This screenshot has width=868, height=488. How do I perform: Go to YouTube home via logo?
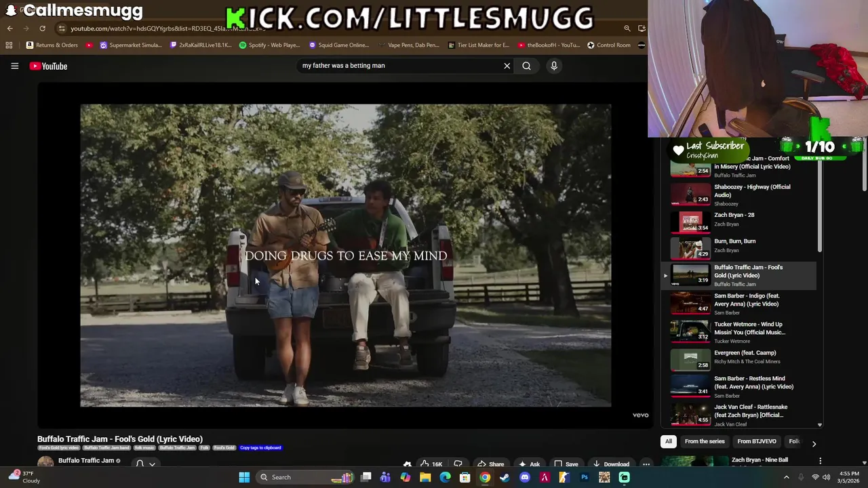48,66
